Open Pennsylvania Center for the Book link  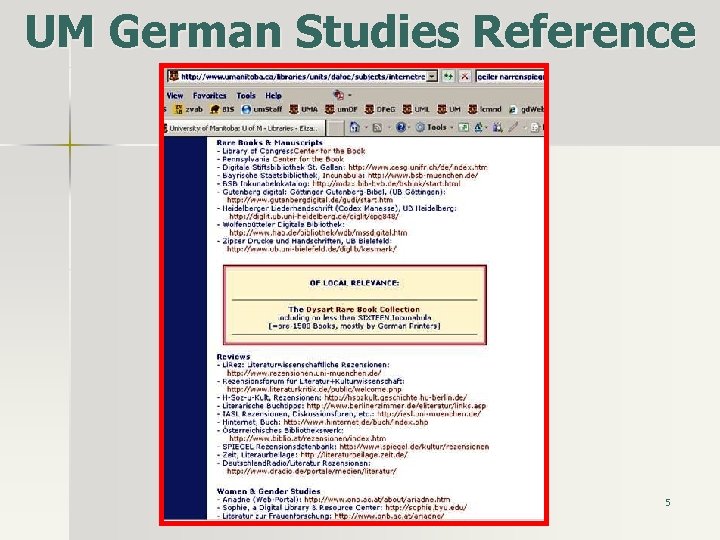[x=283, y=159]
